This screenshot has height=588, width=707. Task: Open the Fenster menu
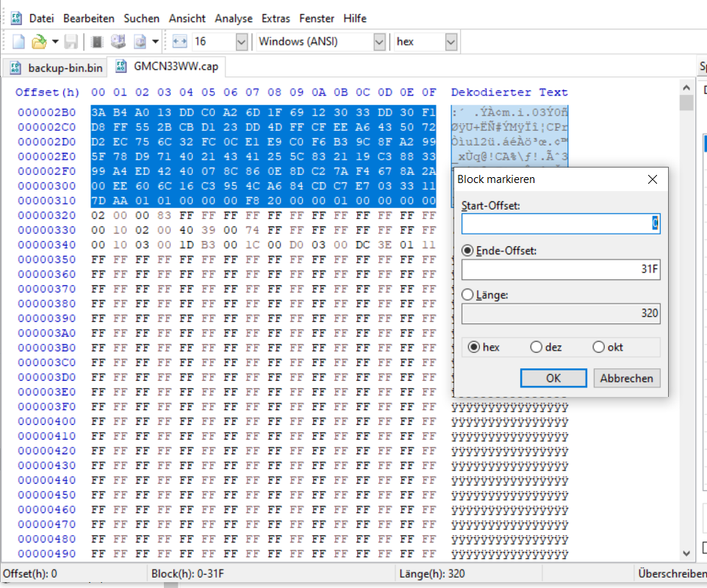point(317,18)
